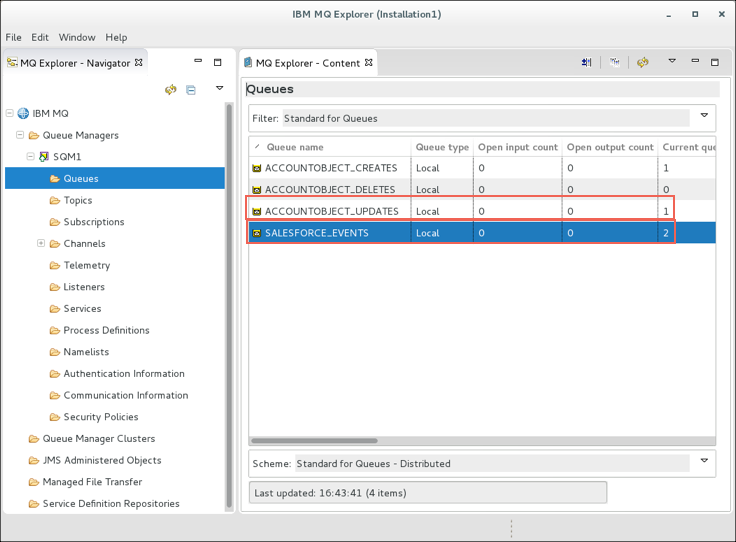Click the second Content toolbar table icon

[614, 62]
